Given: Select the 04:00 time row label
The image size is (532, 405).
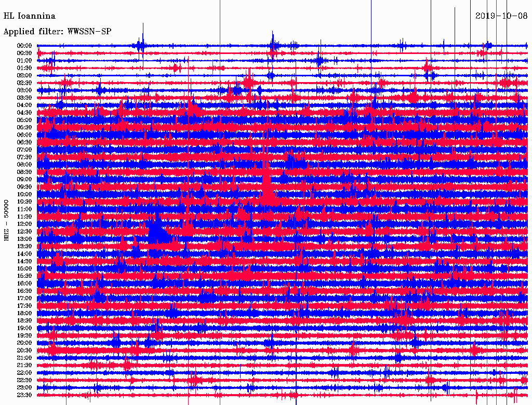Looking at the screenshot, I should click(24, 105).
